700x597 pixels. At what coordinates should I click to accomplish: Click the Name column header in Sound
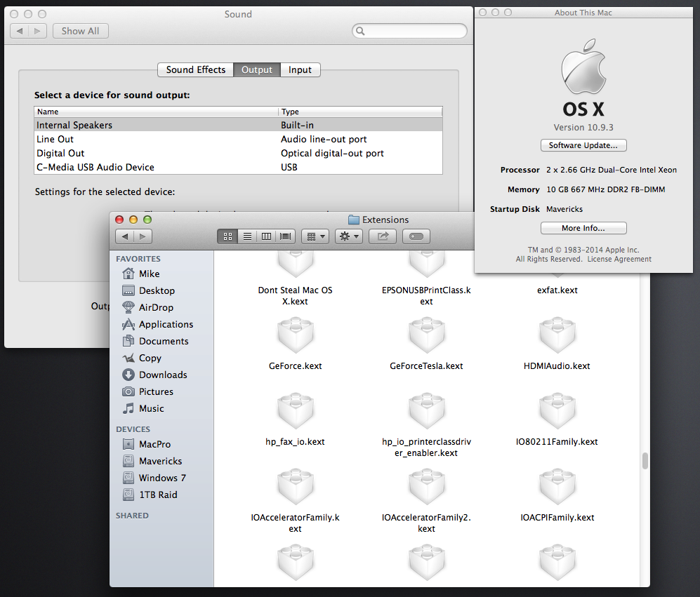(156, 112)
